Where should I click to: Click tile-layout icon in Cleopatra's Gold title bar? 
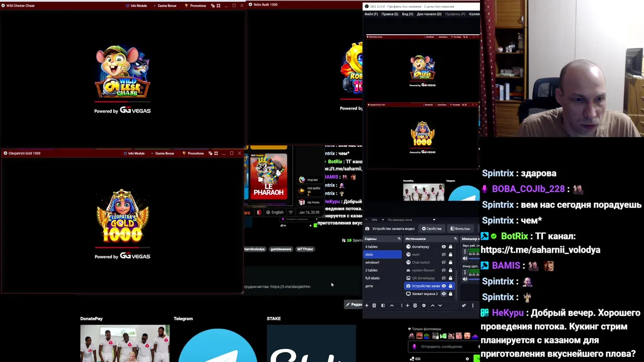point(216,153)
